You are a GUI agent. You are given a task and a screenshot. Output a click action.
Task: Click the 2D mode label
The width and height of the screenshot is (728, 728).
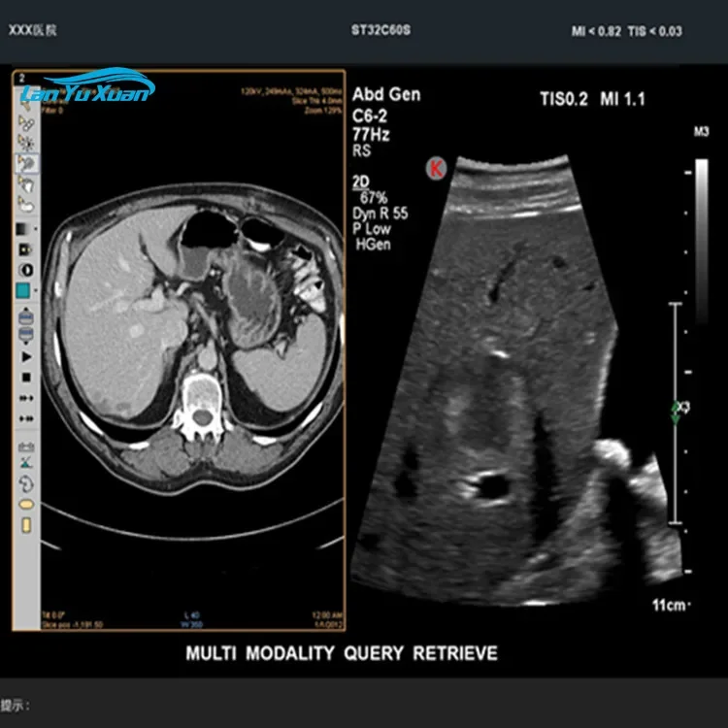click(x=360, y=182)
